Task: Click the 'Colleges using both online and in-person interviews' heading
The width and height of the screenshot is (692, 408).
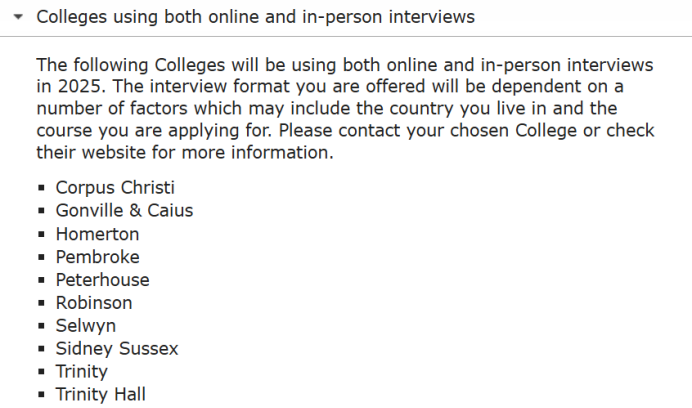Action: point(255,17)
